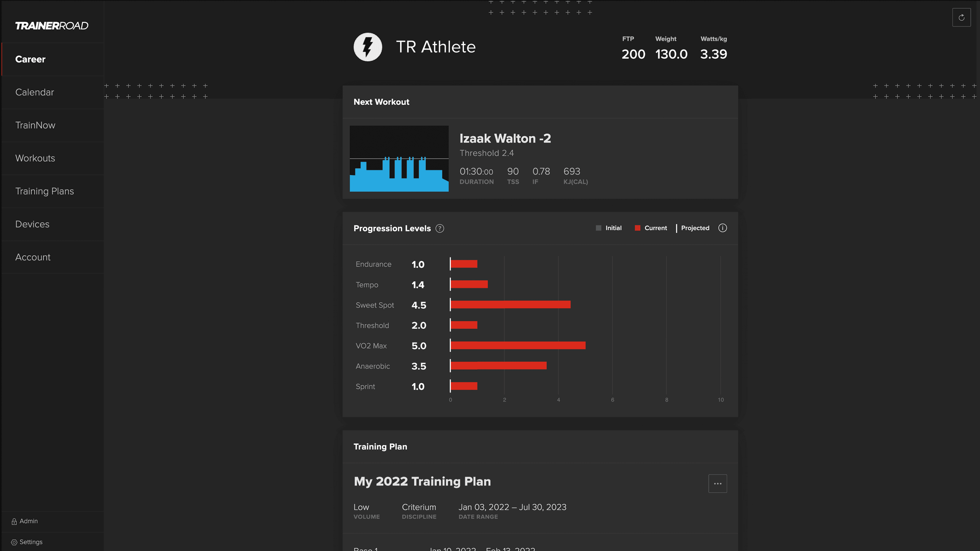980x551 pixels.
Task: Open Progression Levels help question-mark icon
Action: (440, 228)
